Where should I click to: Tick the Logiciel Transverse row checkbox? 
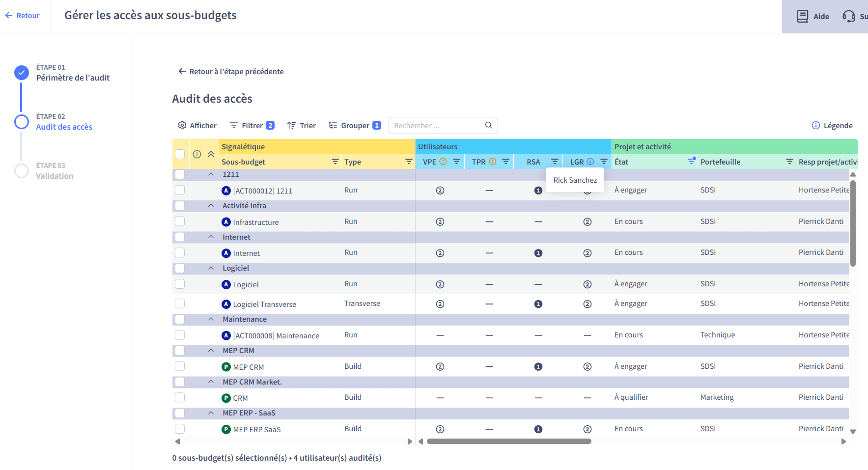click(180, 304)
